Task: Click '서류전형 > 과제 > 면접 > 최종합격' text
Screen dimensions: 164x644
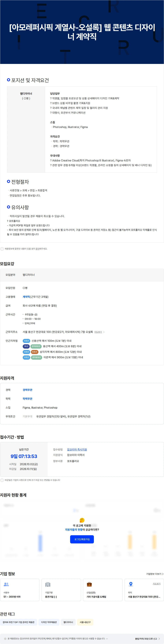Action: (x=28, y=191)
